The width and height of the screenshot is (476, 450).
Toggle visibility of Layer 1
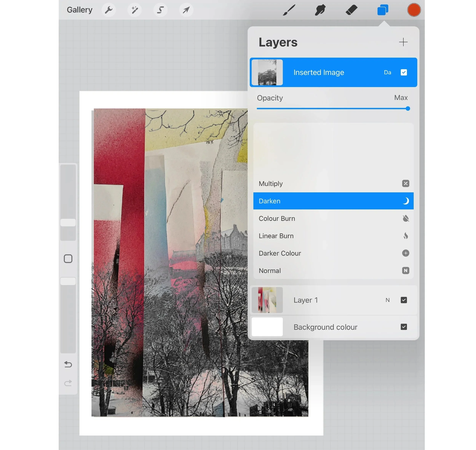tap(403, 300)
